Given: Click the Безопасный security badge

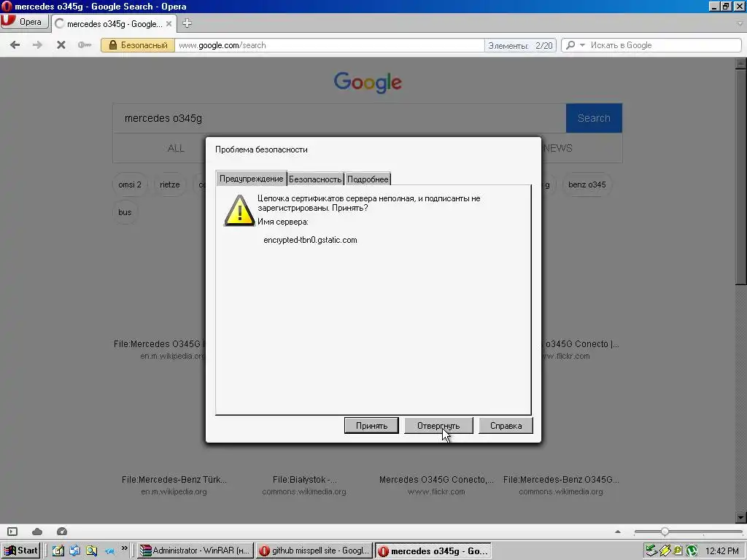Looking at the screenshot, I should click(x=138, y=45).
